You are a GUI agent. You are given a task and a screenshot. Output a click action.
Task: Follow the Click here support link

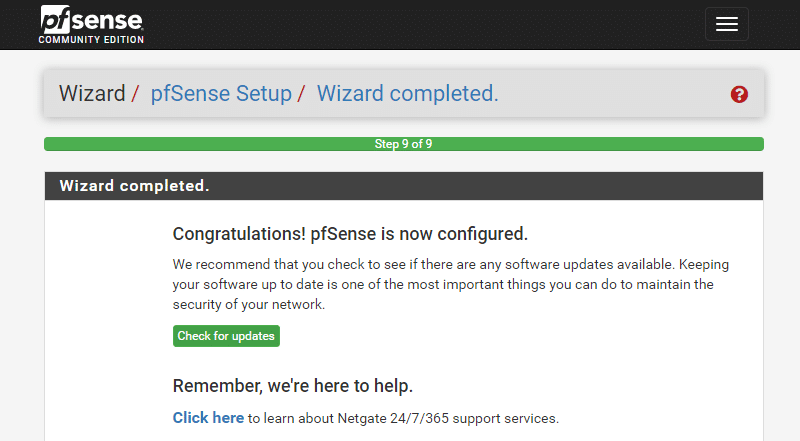pos(208,418)
